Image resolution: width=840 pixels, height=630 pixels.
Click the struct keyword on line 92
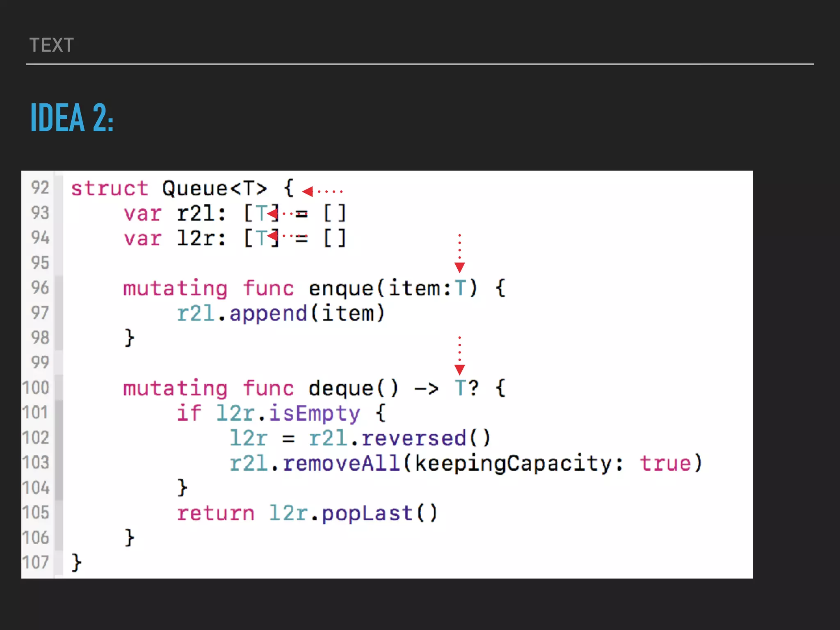pos(109,189)
